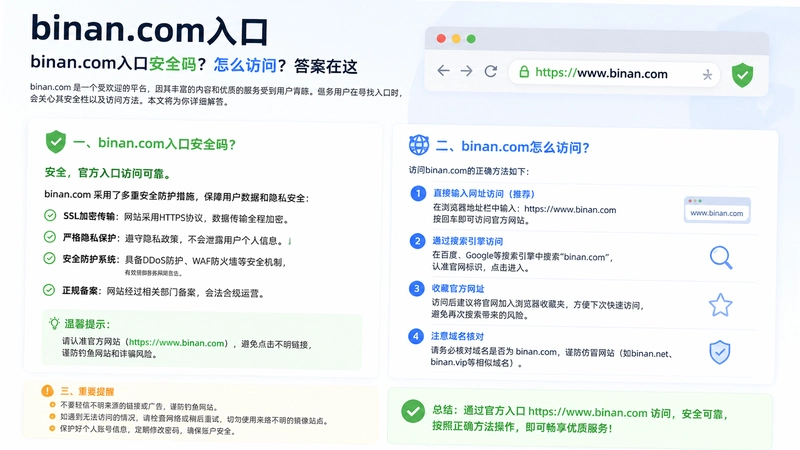
Task: Click the yellow dot in browser mockup
Action: 456,39
